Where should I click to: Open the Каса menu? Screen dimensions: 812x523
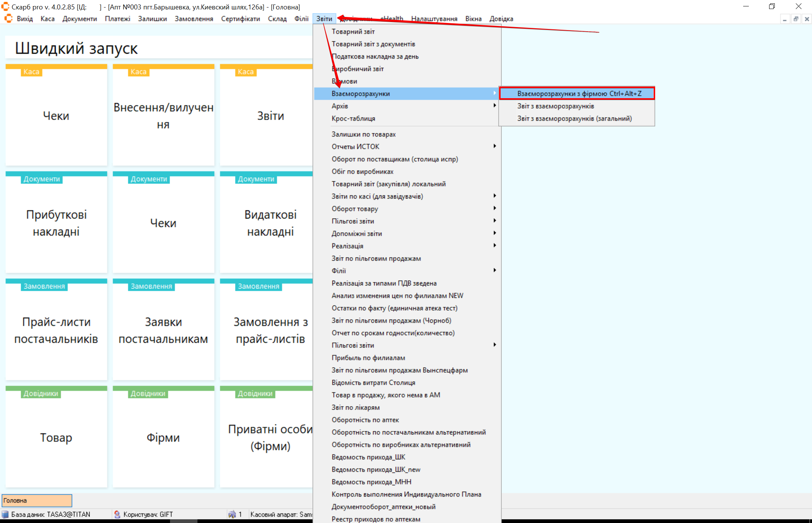tap(47, 19)
